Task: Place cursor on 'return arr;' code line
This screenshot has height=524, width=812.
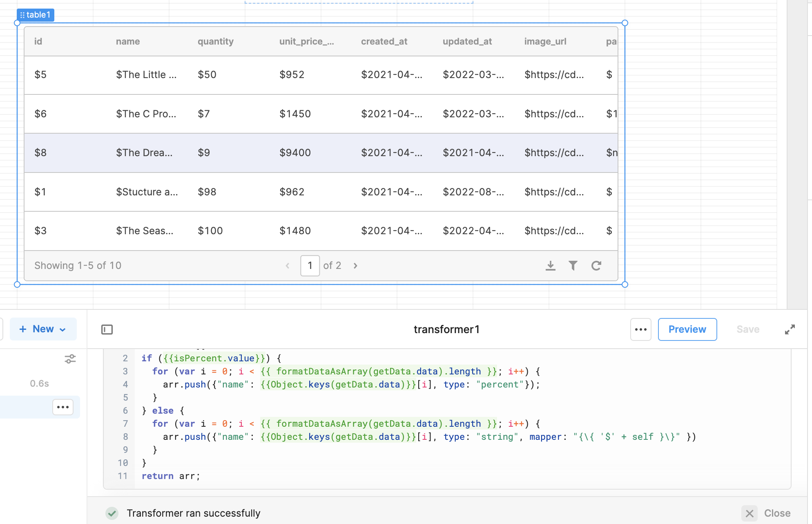Action: [x=171, y=476]
